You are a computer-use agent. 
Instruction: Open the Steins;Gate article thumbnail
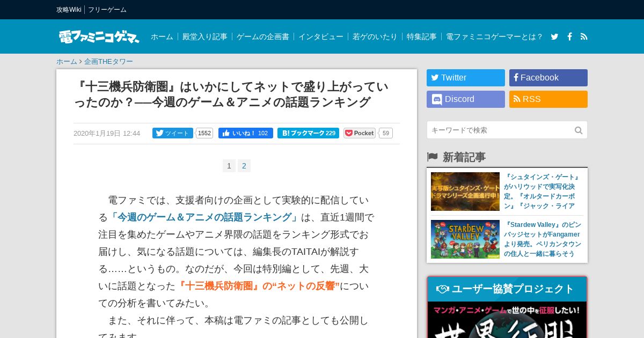coord(465,192)
